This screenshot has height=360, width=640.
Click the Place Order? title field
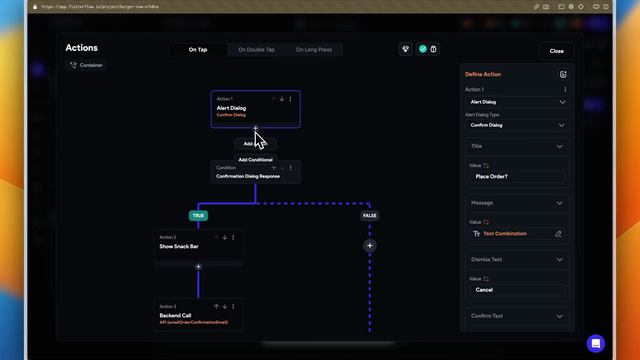click(517, 177)
